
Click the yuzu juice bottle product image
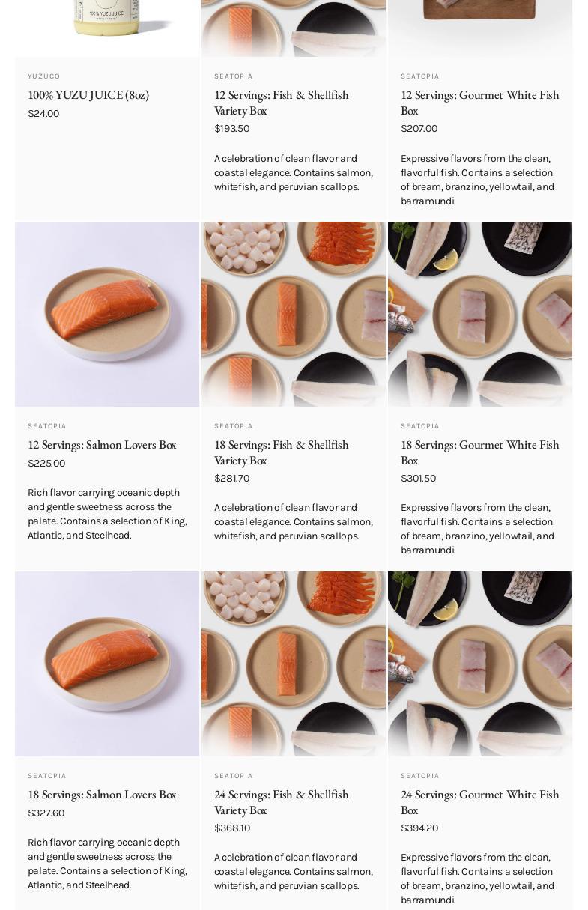107,28
